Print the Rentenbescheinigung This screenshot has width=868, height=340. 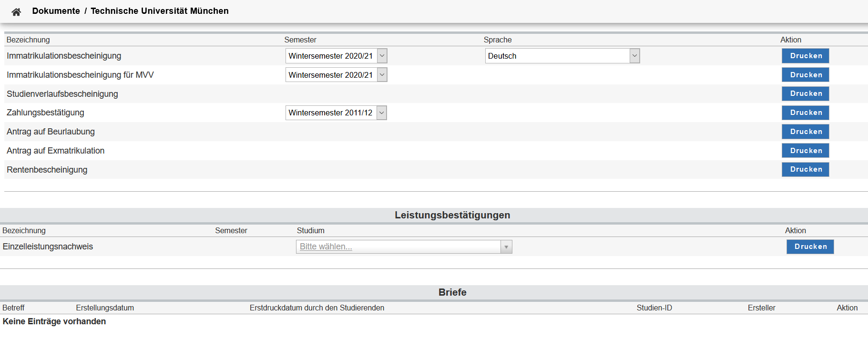pyautogui.click(x=805, y=169)
